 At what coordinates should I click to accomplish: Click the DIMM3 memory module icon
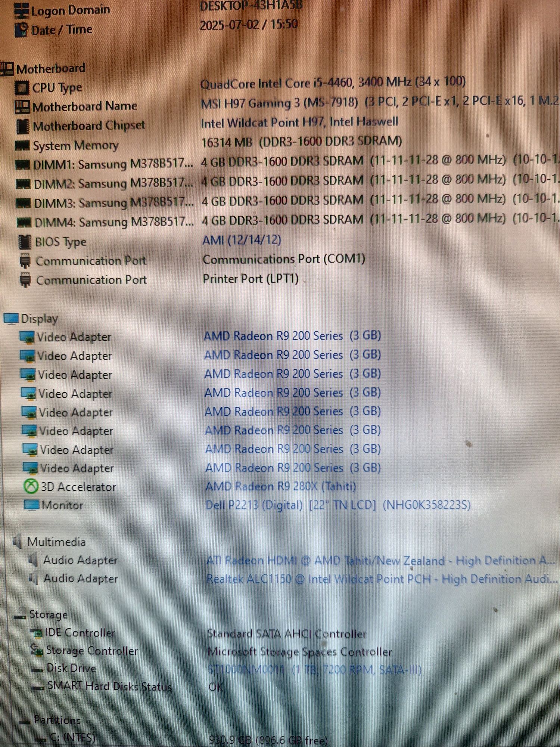[x=24, y=203]
